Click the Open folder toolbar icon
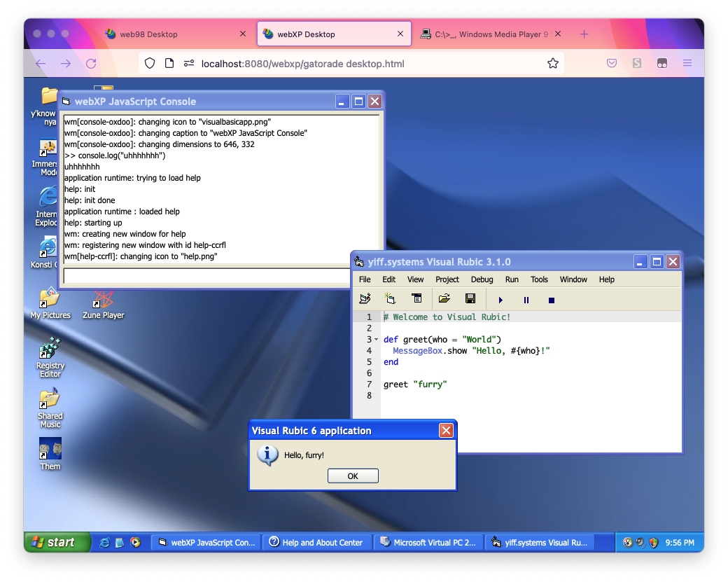 444,299
